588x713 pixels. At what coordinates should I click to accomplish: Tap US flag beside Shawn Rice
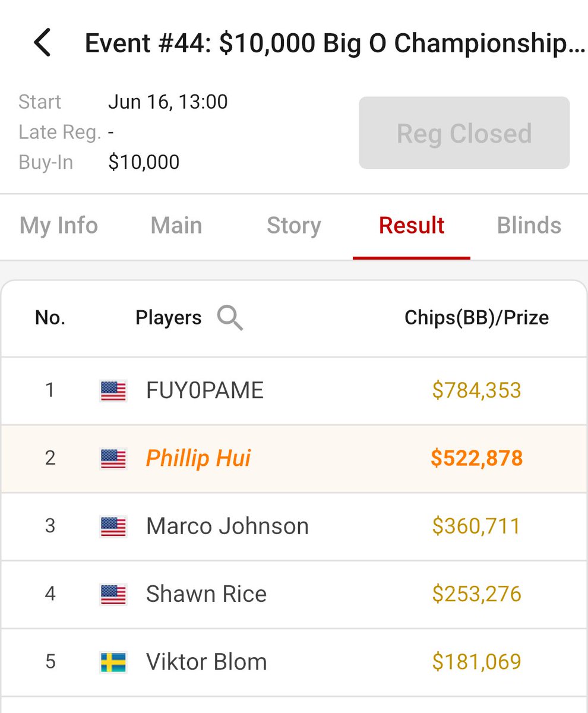click(113, 594)
